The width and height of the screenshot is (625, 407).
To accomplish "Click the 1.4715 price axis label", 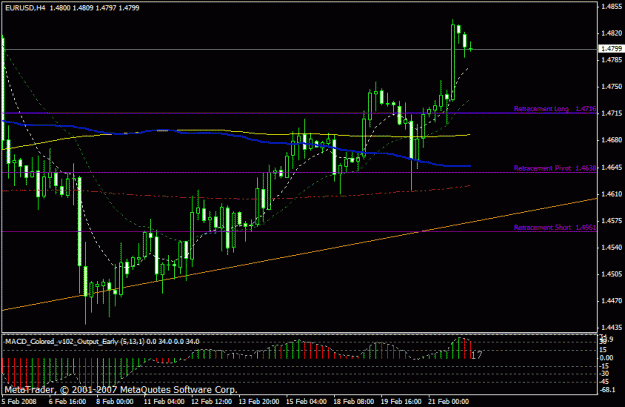I will [611, 114].
